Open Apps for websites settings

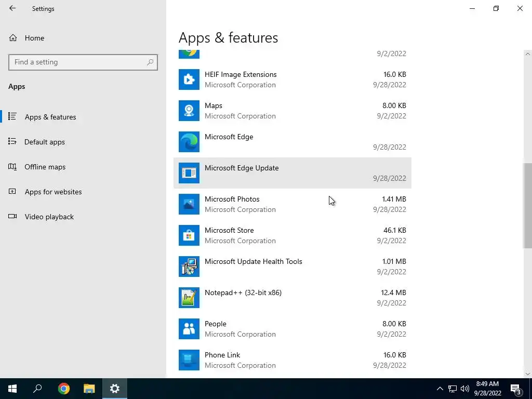(83, 192)
